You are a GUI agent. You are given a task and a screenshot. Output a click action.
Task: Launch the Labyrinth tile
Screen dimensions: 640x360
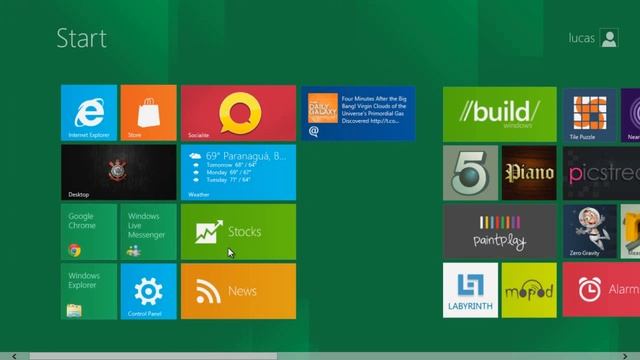point(471,290)
